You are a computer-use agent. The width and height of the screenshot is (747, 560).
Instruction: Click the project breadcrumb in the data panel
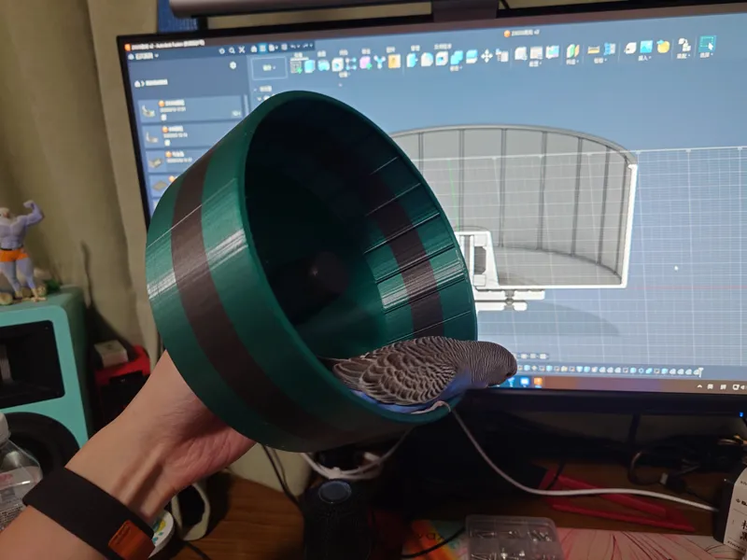point(157,83)
